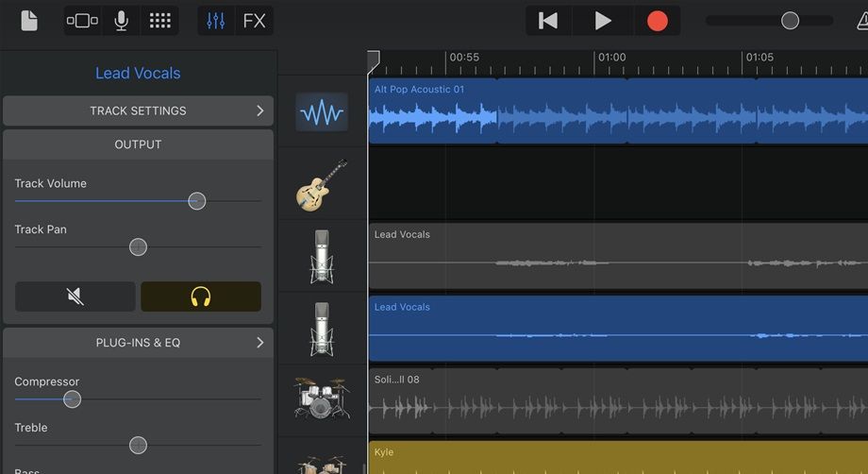Select the Kyle drummer track icon
Viewport: 868px width, 474px height.
[322, 464]
